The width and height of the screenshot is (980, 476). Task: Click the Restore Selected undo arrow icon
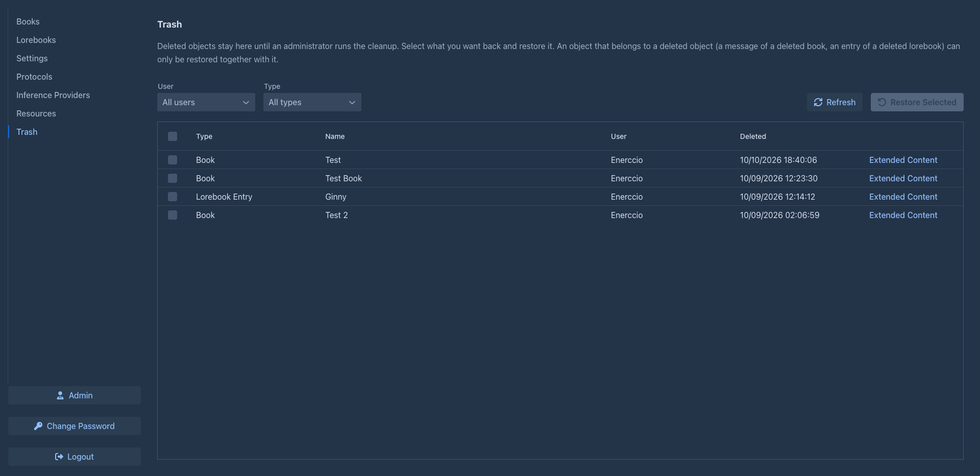point(882,102)
